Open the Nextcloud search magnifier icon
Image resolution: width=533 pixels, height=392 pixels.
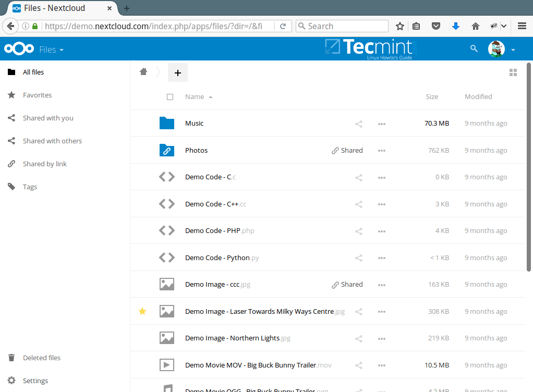474,48
